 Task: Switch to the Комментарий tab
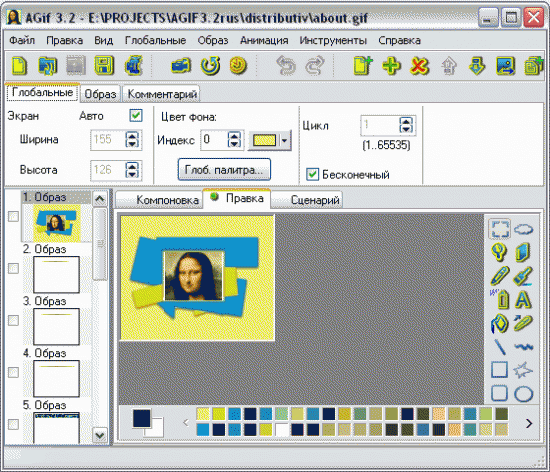tap(162, 94)
